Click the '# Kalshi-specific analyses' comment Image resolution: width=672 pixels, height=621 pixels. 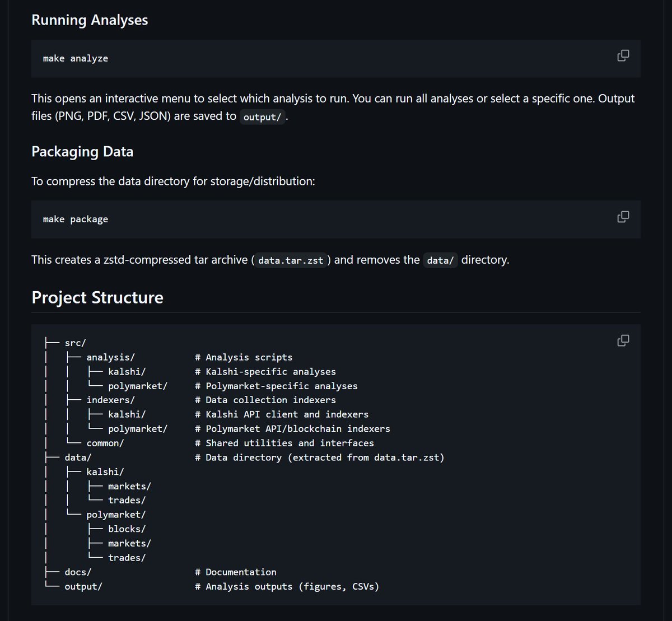click(x=265, y=372)
